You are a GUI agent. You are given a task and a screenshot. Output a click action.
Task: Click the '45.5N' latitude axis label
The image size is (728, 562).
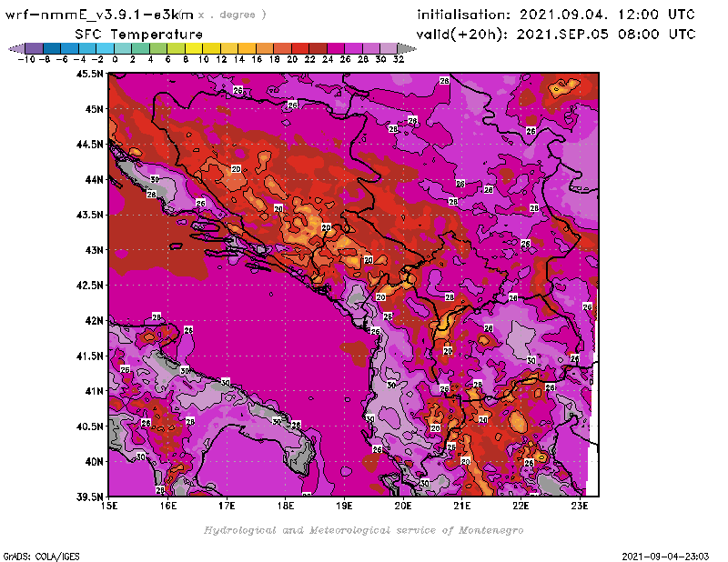tap(89, 74)
